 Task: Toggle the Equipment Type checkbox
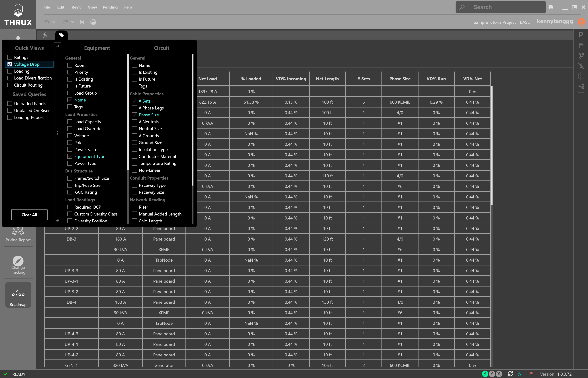click(x=70, y=156)
